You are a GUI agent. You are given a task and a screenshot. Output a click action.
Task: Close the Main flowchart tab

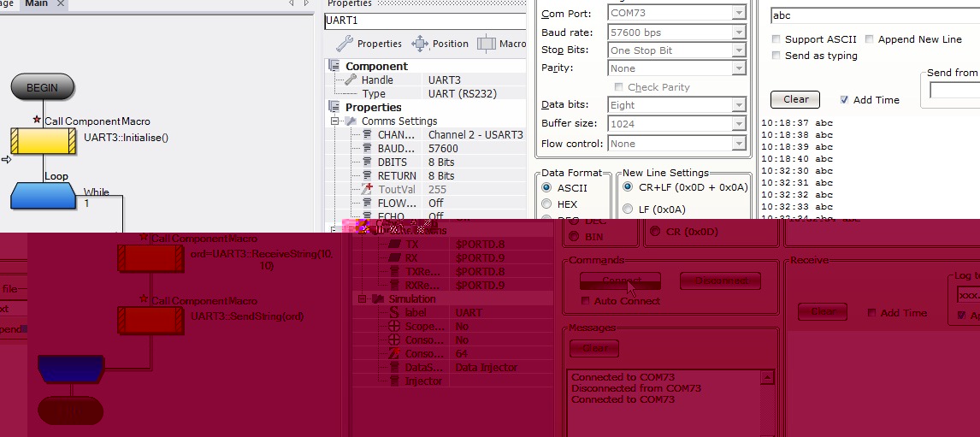60,3
